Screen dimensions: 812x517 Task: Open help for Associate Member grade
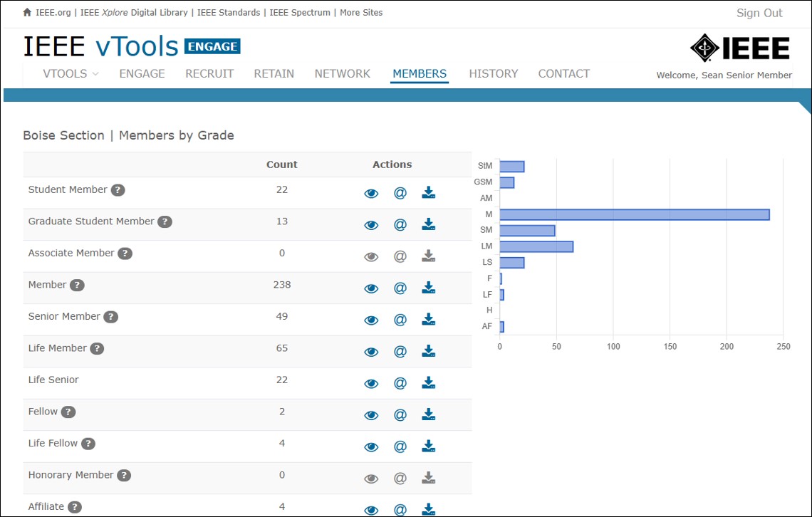click(125, 253)
